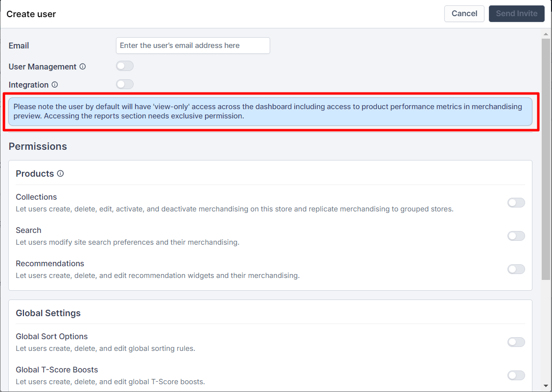Click the view-only access notice text

(268, 111)
